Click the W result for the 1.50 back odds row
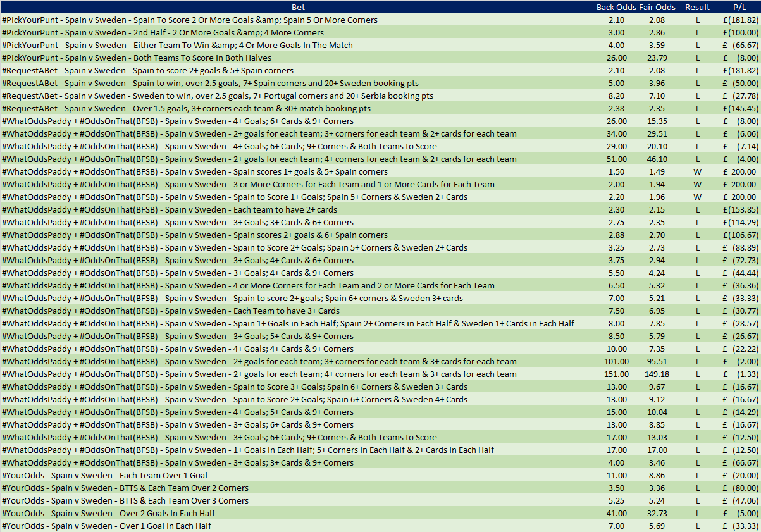The width and height of the screenshot is (761, 532). (698, 171)
